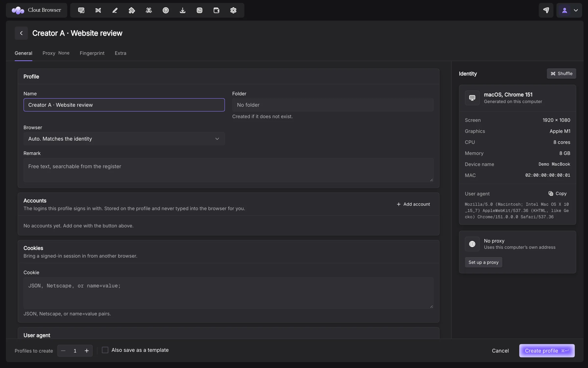
Task: Click the download icon in the toolbar
Action: coord(183,10)
